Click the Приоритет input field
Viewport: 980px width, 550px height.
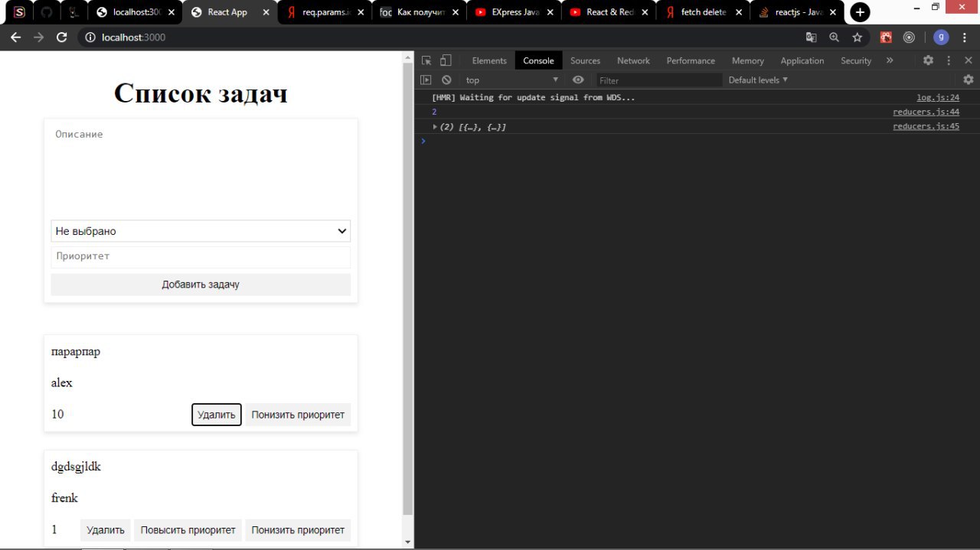click(201, 256)
